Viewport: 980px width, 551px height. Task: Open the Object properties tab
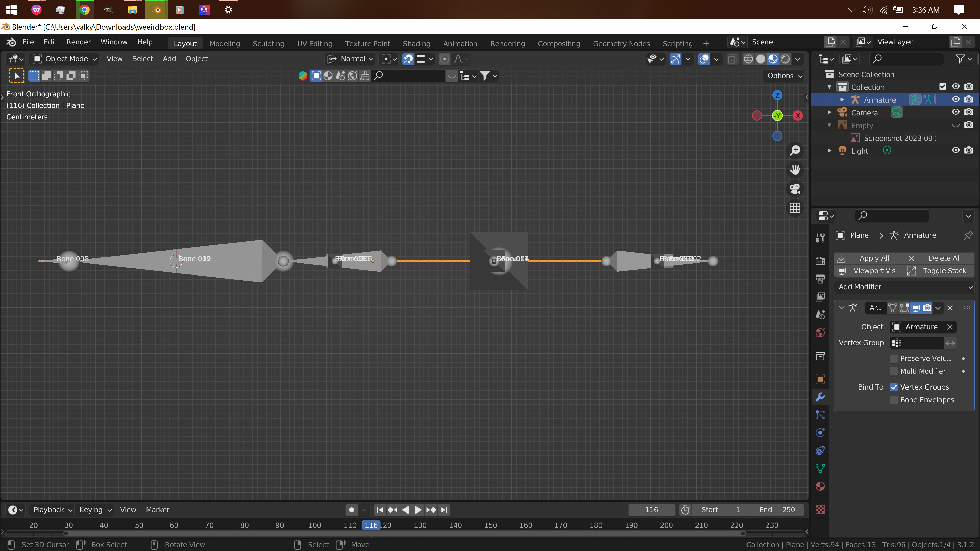tap(820, 379)
